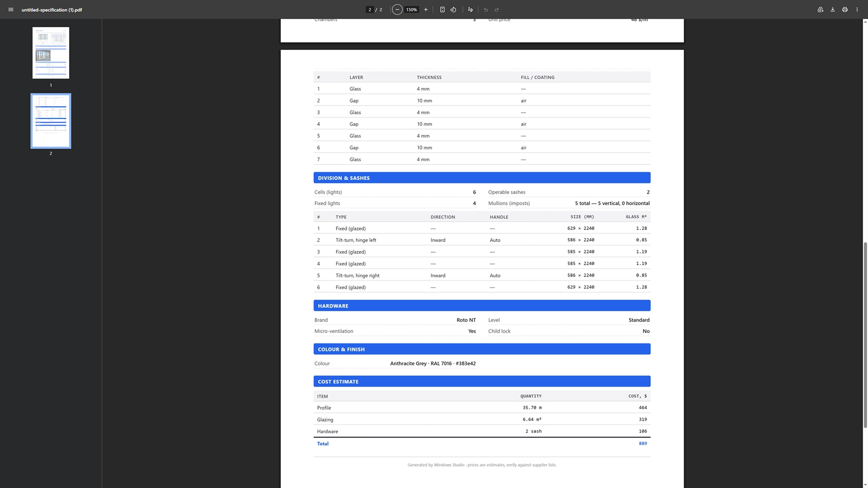
Task: Click the vertical scrollbar thumb
Action: tap(865, 334)
